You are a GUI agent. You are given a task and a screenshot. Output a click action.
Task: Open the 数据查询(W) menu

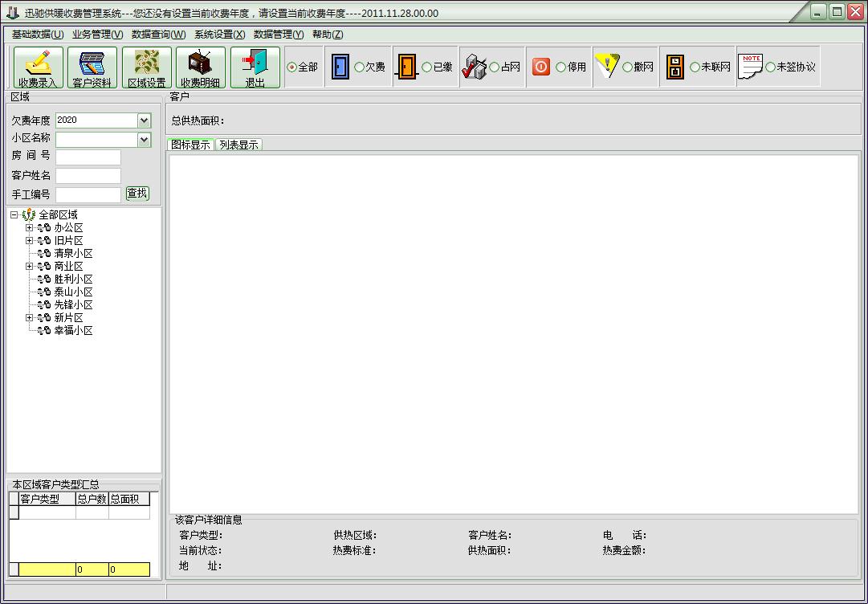click(158, 35)
